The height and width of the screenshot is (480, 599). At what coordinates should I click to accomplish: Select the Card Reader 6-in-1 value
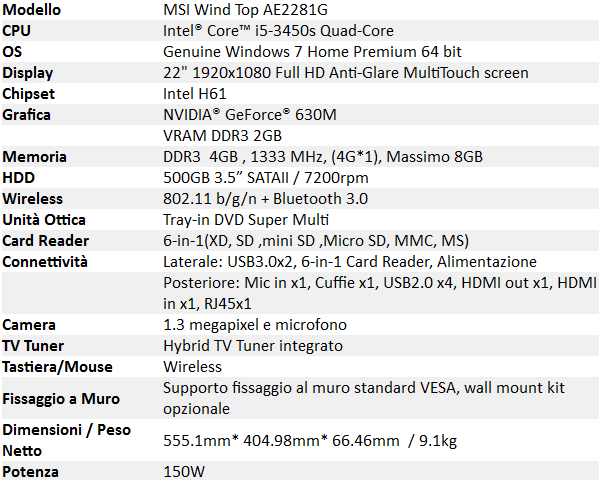tap(316, 241)
